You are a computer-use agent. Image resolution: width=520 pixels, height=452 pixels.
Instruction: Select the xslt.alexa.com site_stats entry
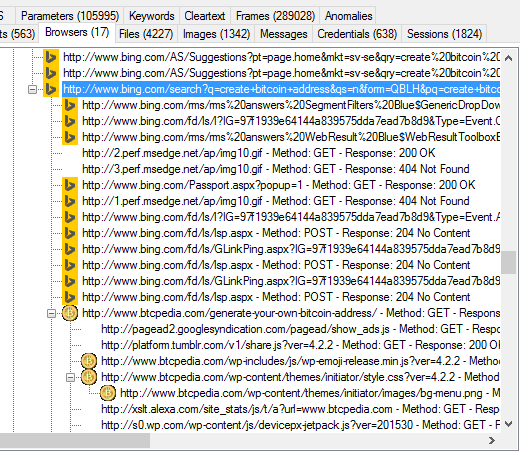300,409
